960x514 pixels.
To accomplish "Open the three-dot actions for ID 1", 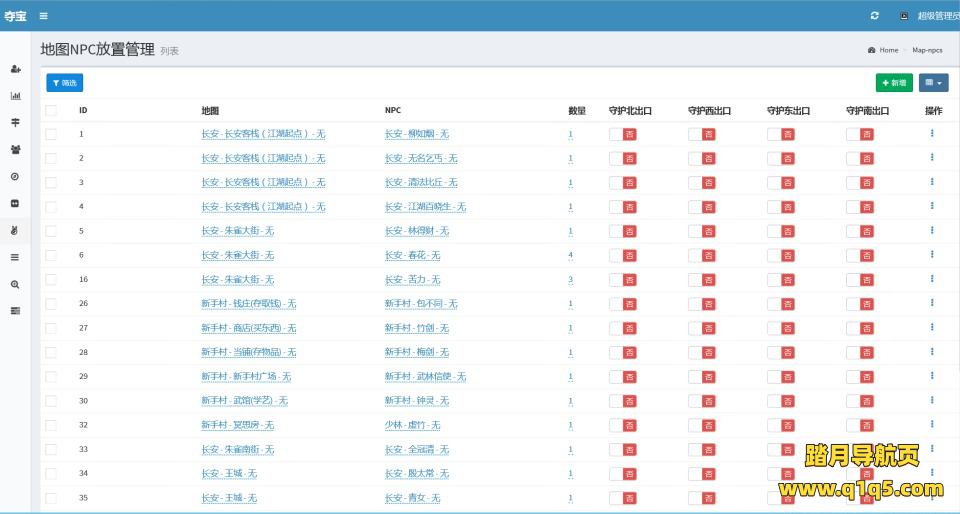I will pos(932,133).
